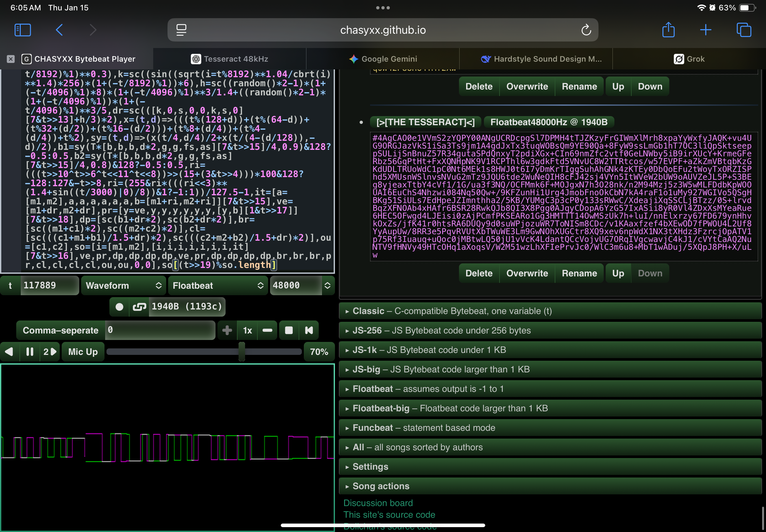This screenshot has width=766, height=532.
Task: Toggle the Safari sidebar icon
Action: click(x=23, y=30)
